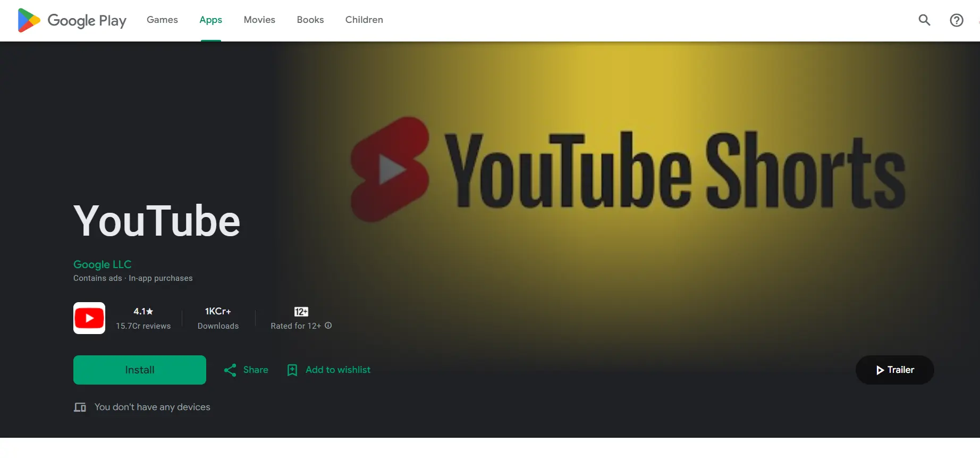This screenshot has width=980, height=458.
Task: Click the 12+ rating badge
Action: click(x=301, y=312)
